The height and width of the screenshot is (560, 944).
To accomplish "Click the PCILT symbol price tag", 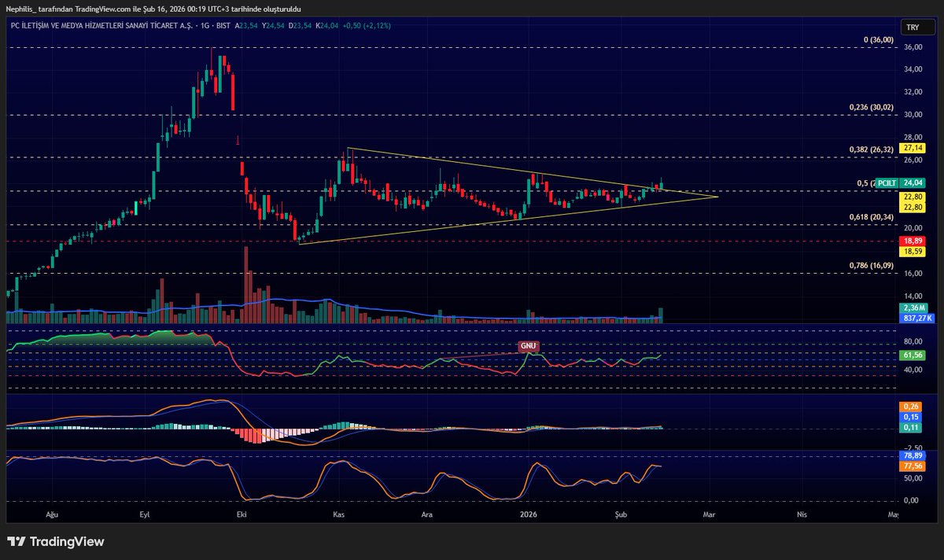I will tap(887, 182).
